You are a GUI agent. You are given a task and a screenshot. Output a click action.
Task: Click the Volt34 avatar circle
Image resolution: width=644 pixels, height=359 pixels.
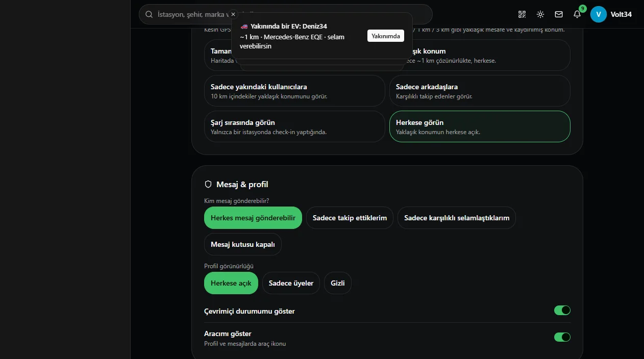(599, 14)
